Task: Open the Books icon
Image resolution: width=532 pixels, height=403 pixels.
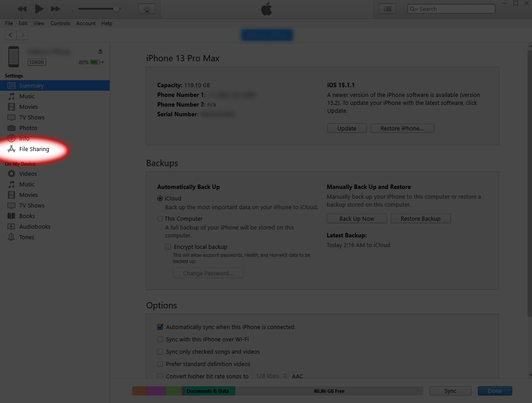Action: pos(11,216)
